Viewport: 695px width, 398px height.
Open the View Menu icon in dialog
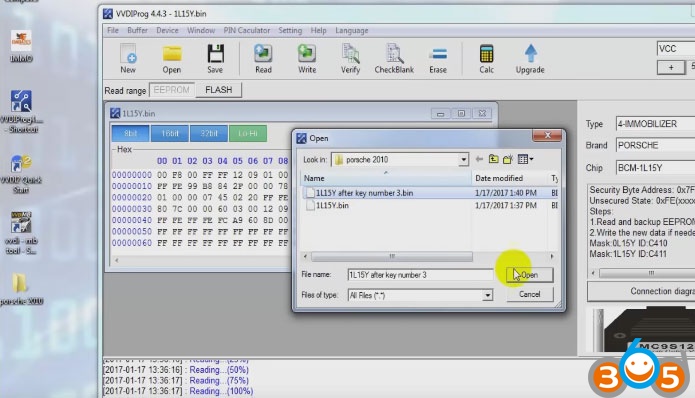tap(525, 159)
